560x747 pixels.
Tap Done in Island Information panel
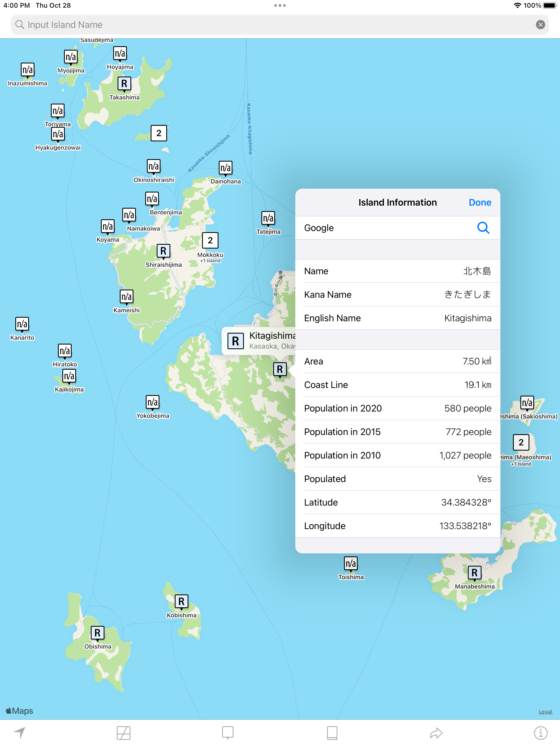pyautogui.click(x=480, y=203)
